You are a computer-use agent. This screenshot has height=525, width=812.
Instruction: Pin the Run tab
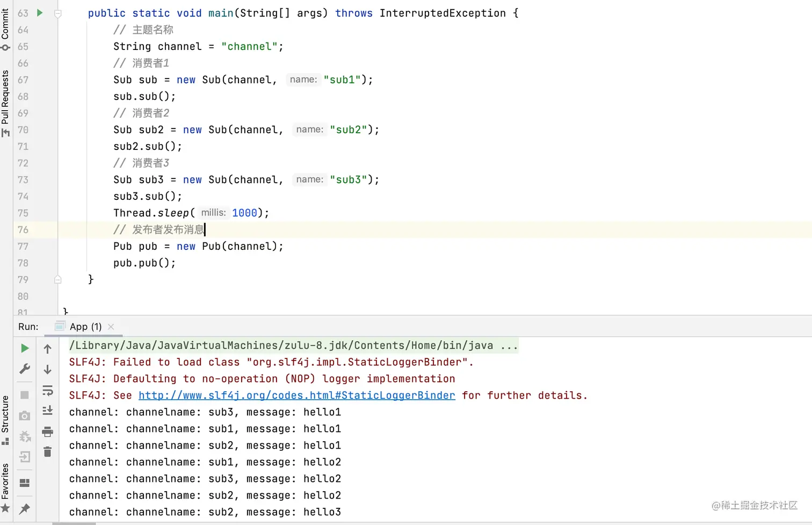pos(25,508)
